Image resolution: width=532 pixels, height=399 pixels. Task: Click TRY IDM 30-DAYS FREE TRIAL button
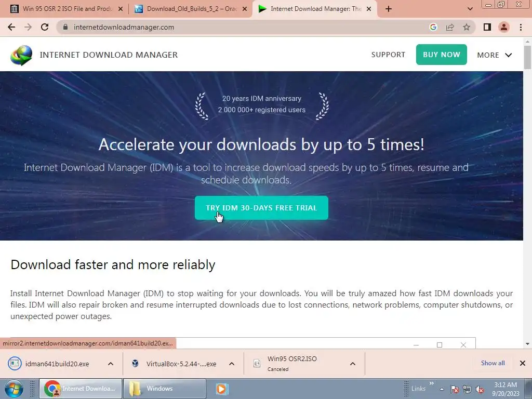[x=261, y=208]
